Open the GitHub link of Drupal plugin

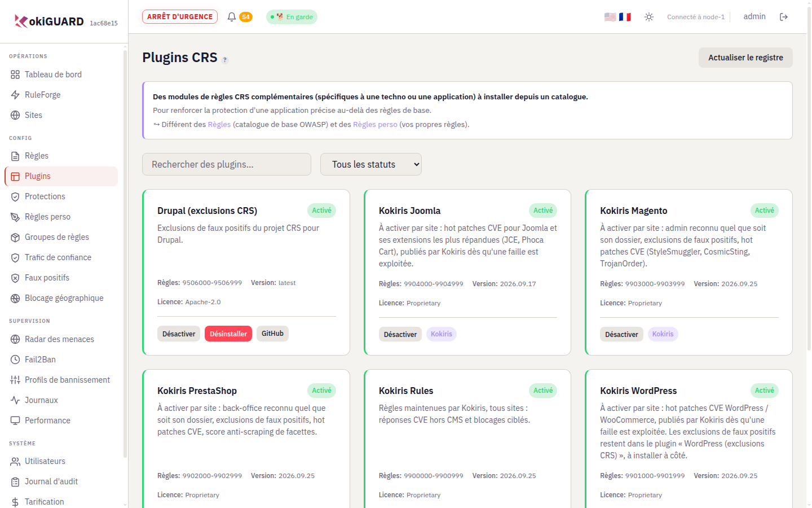click(272, 334)
